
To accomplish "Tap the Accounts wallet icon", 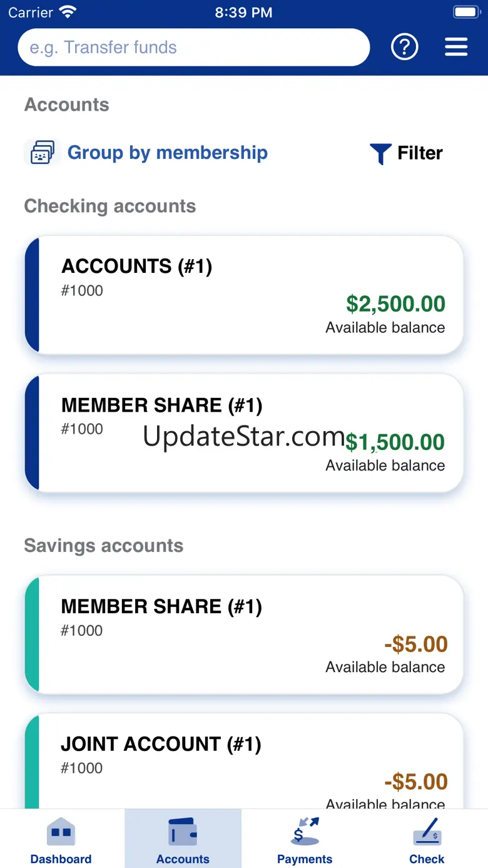I will click(183, 832).
